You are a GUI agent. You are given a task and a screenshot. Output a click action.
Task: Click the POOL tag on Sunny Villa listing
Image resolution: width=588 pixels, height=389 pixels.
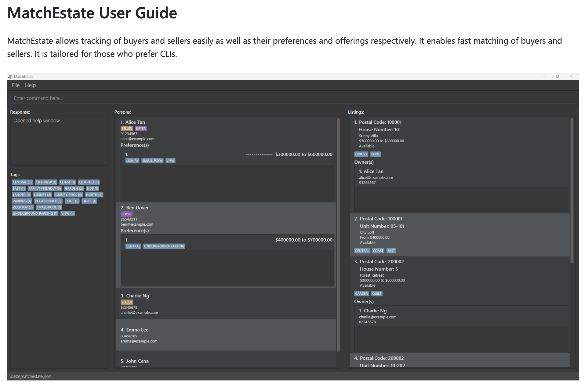[376, 154]
